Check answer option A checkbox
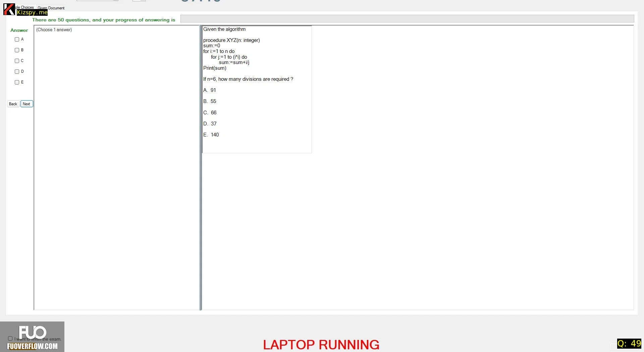Screen dimensions: 644x352 [x=17, y=40]
